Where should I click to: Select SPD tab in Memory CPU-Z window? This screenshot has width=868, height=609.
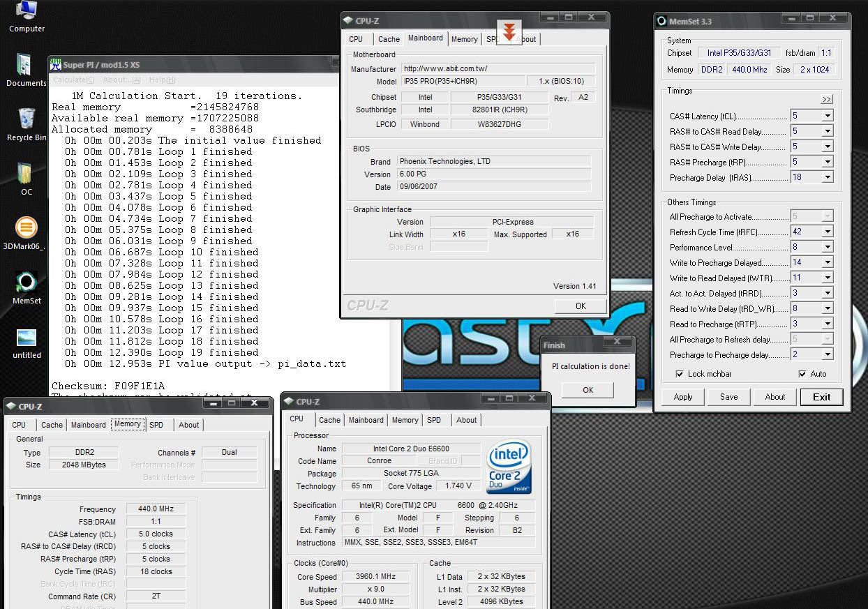[x=156, y=425]
